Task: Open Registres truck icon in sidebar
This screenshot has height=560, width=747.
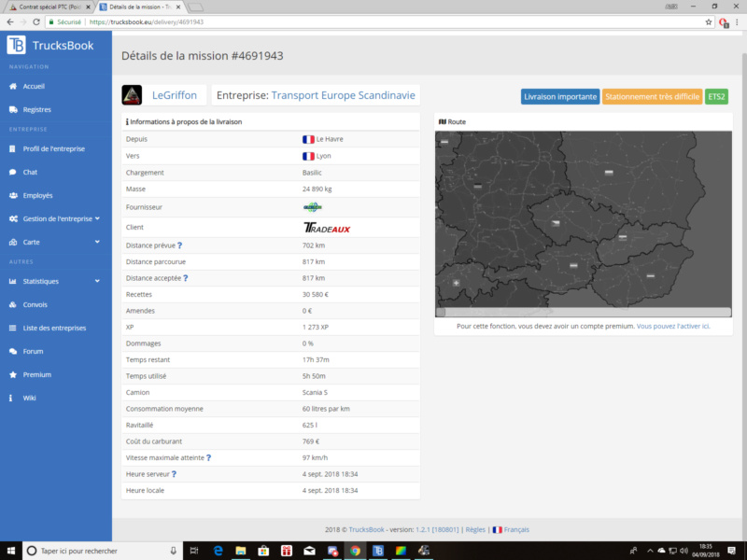Action: (x=13, y=109)
